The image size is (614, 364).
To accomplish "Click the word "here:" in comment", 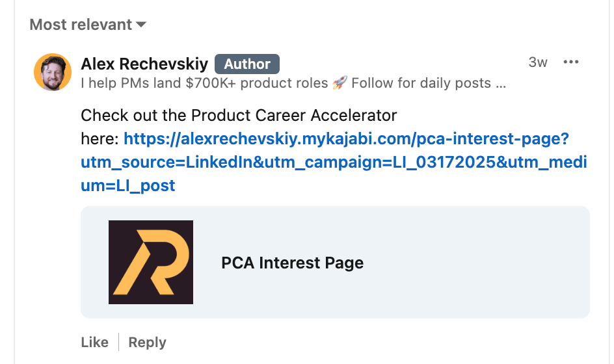I will tap(100, 138).
